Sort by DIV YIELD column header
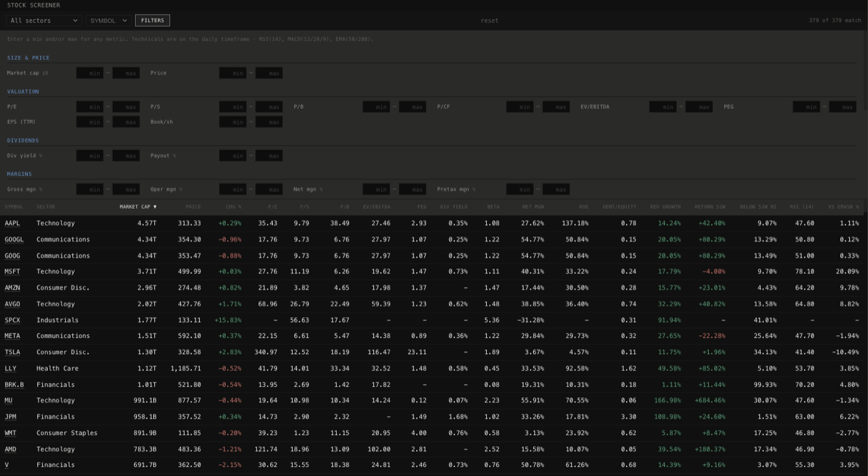Screen dimensions: 868x476 click(454, 207)
